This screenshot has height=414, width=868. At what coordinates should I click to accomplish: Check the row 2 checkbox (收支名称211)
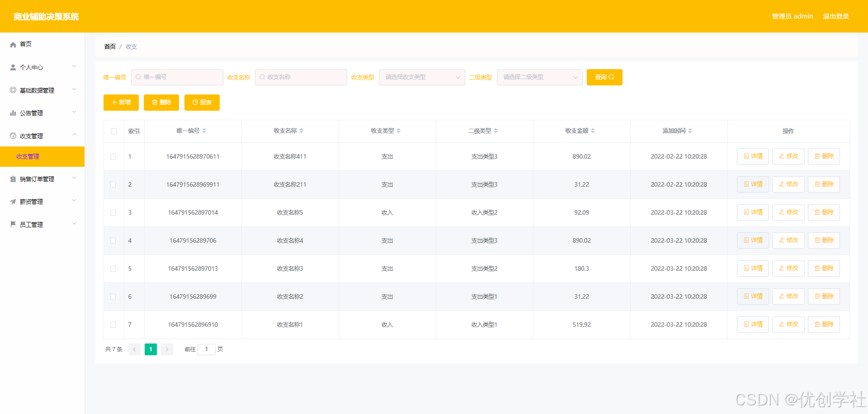tap(113, 184)
